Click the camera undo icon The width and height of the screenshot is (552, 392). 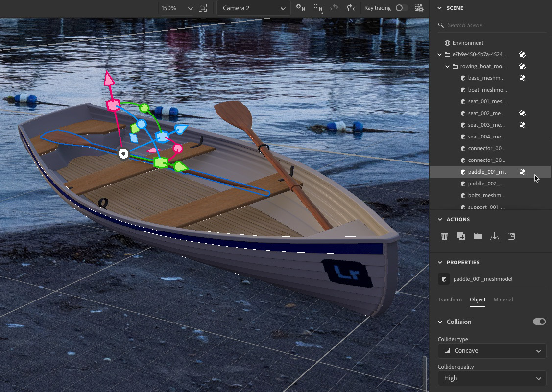334,8
